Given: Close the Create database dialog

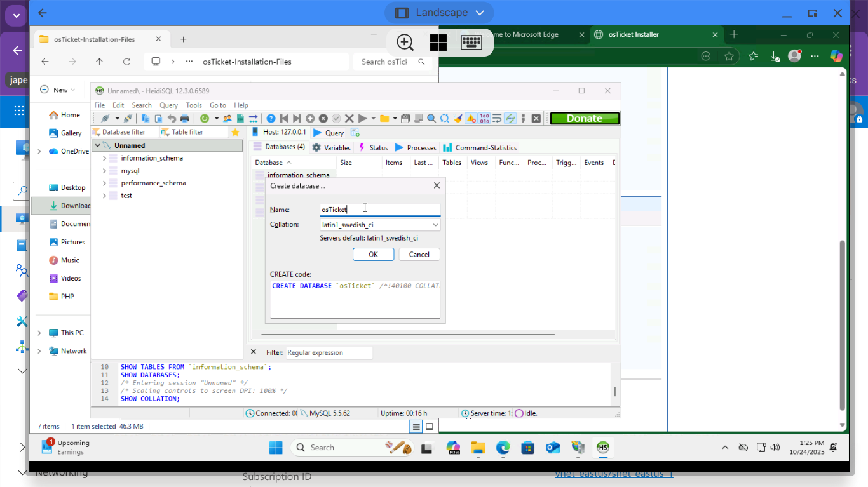Looking at the screenshot, I should (437, 185).
